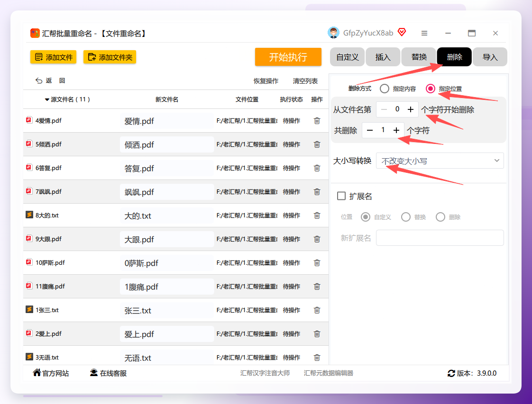
Task: Increase the start character position by one
Action: pos(411,109)
